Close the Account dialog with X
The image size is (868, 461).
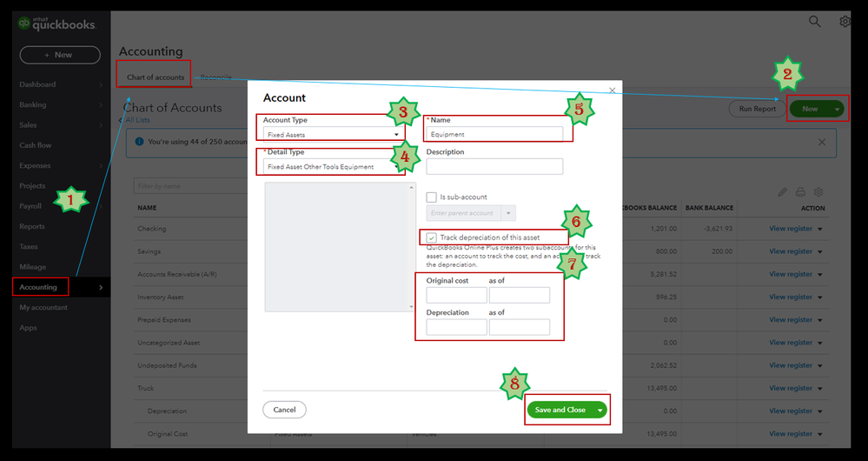tap(612, 90)
